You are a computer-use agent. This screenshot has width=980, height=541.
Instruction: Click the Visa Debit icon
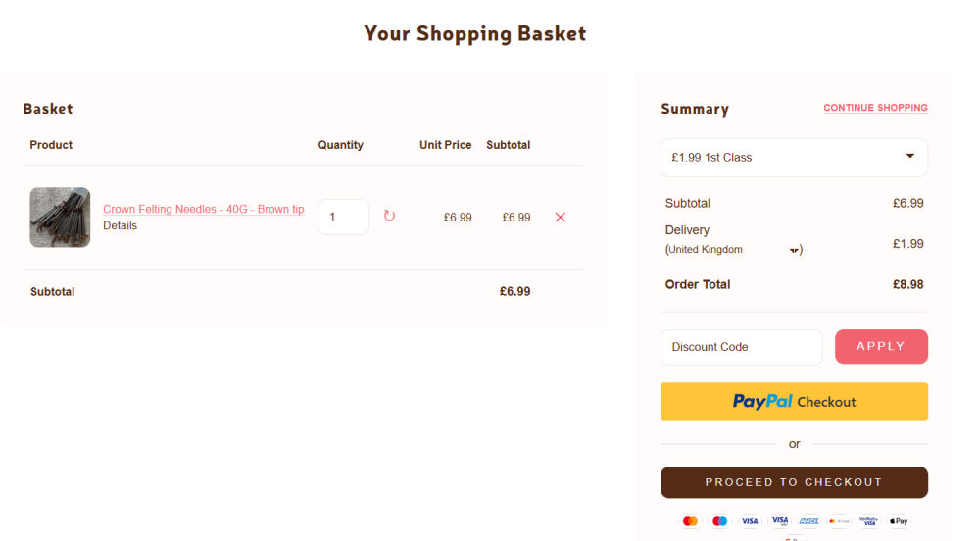coord(780,521)
